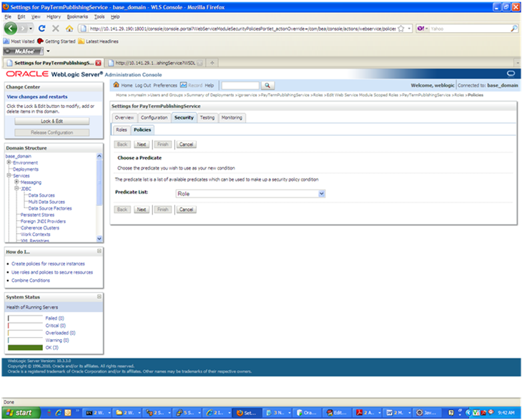Screen dimensions: 522x420
Task: Open the File menu
Action: (8, 16)
